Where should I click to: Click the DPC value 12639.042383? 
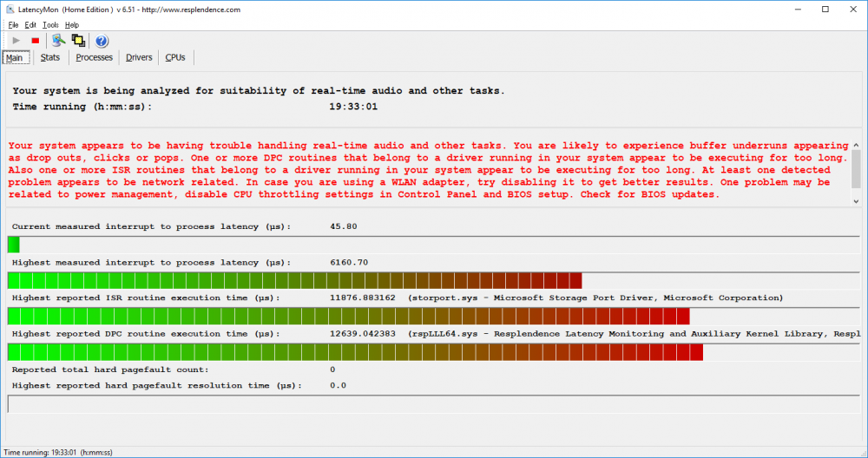[363, 334]
